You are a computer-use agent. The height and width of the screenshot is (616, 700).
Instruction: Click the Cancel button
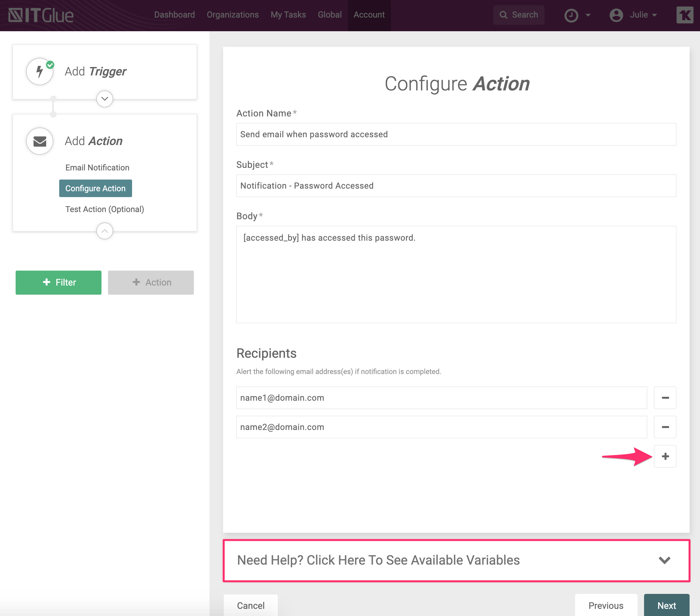tap(251, 605)
